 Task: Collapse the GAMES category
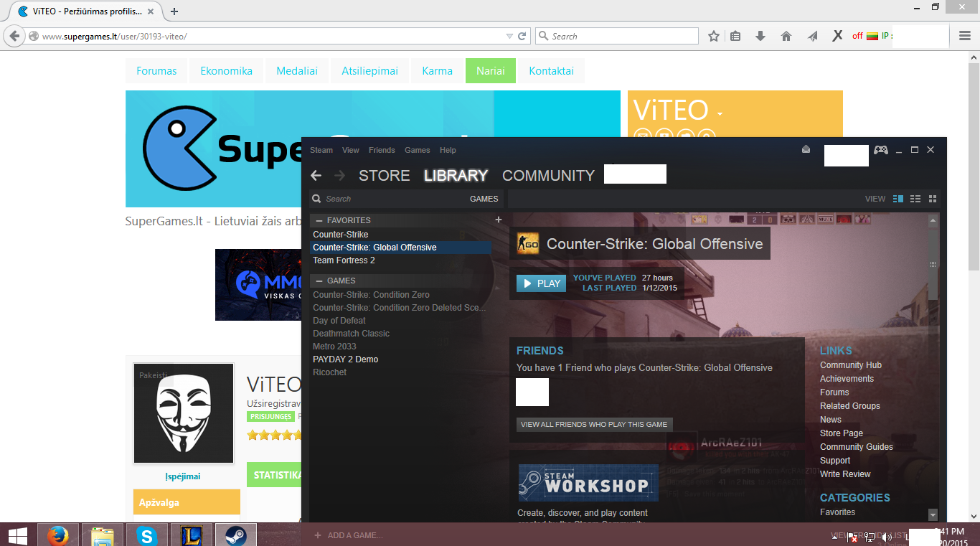click(x=319, y=281)
